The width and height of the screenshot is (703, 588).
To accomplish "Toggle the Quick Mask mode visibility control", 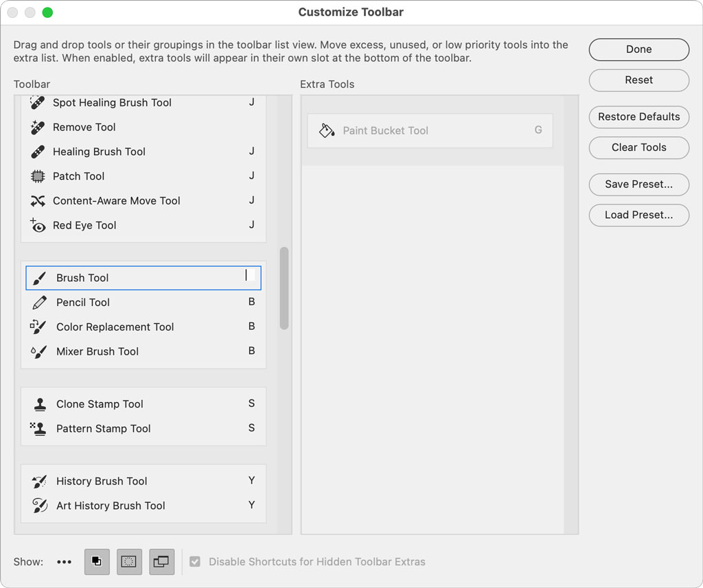I will pos(129,561).
